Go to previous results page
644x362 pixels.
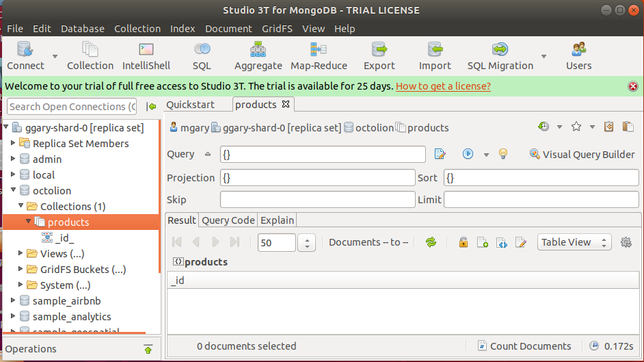(x=196, y=242)
